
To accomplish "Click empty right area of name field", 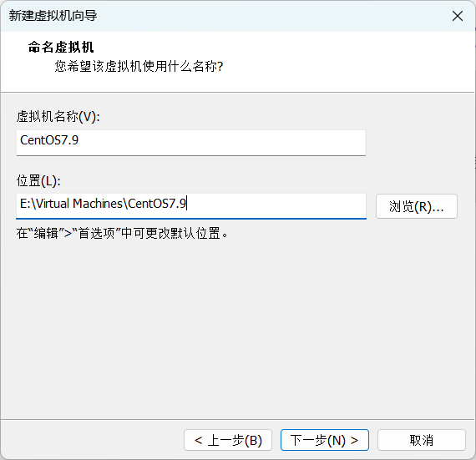I will click(221, 143).
